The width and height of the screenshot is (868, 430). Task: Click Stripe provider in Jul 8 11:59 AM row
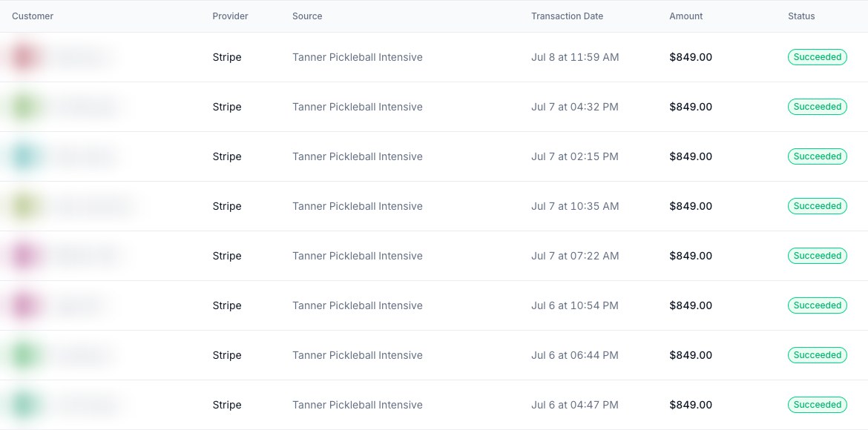[227, 57]
